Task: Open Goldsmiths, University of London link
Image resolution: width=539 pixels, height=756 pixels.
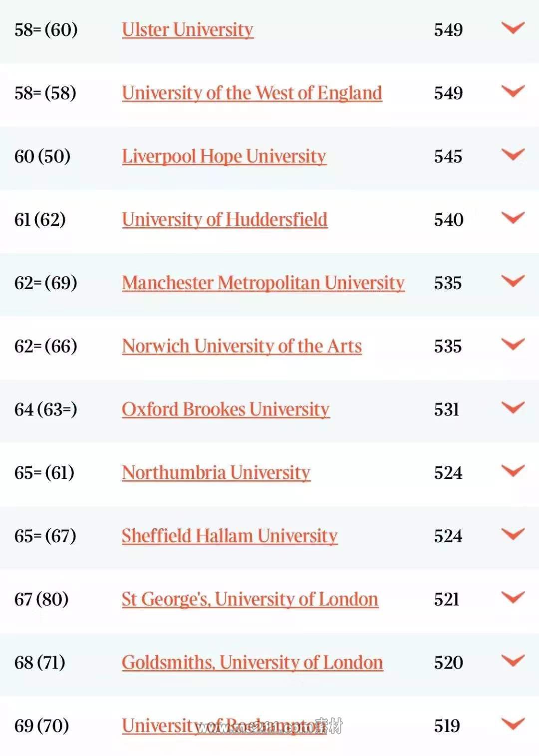Action: click(252, 663)
